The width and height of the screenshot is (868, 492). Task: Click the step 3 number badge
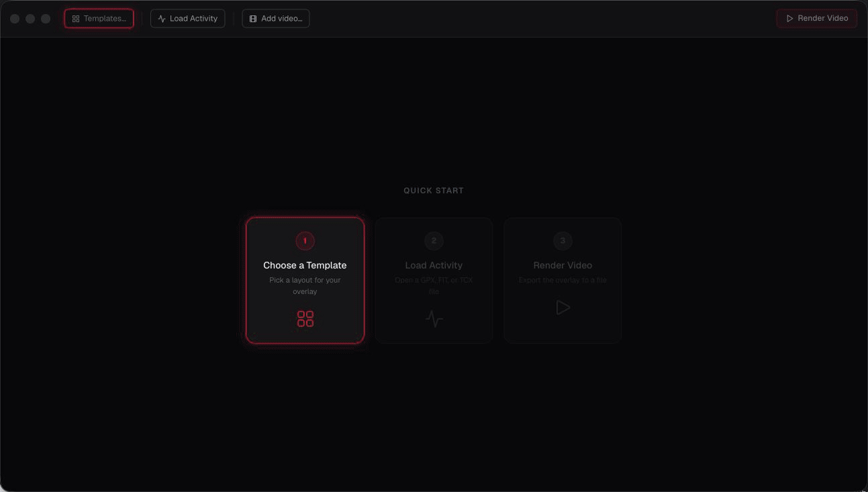563,240
